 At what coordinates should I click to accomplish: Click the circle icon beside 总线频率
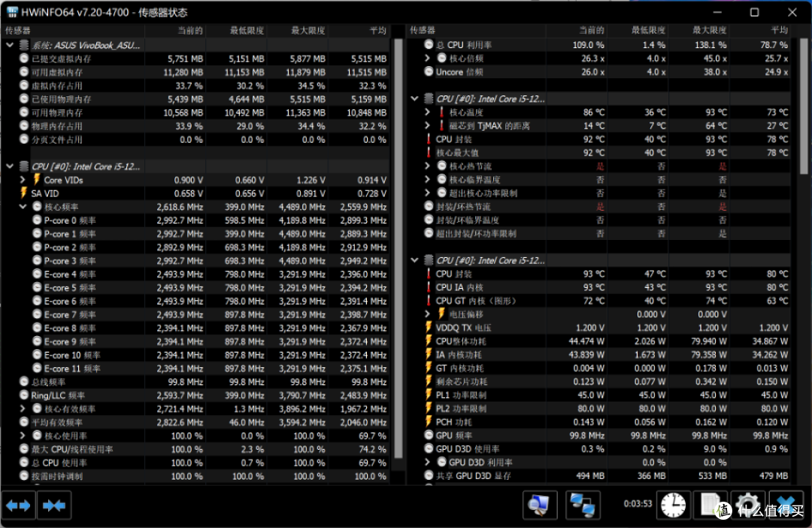24,381
